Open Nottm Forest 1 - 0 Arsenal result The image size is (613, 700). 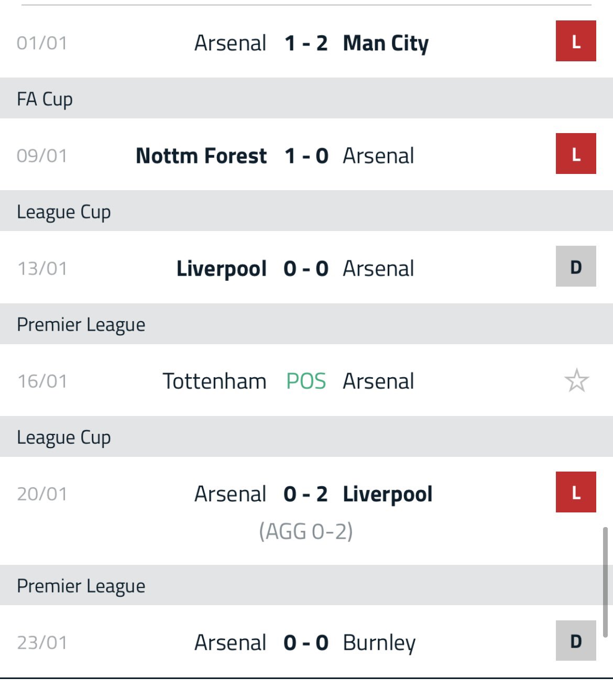(x=306, y=155)
